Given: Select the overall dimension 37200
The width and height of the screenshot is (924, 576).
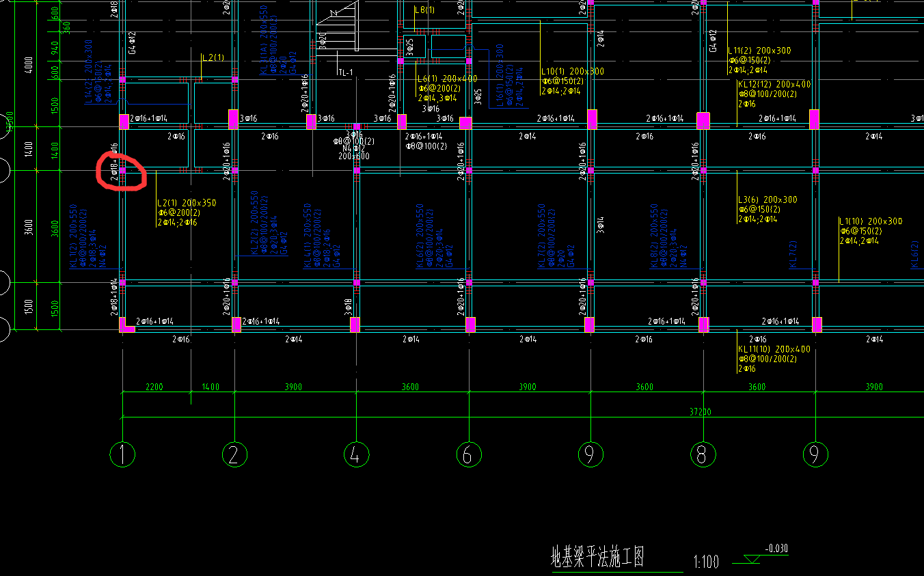Looking at the screenshot, I should click(x=701, y=412).
